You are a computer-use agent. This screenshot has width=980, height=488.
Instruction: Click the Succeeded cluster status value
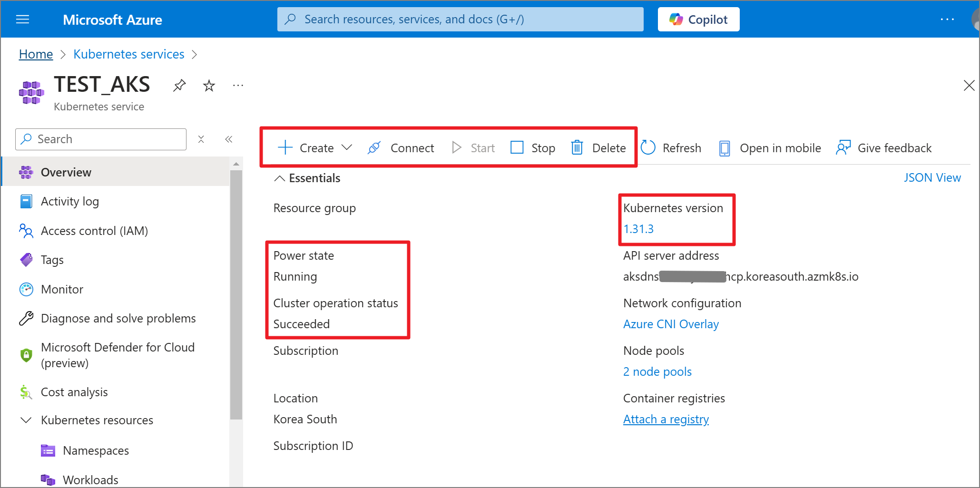[302, 324]
